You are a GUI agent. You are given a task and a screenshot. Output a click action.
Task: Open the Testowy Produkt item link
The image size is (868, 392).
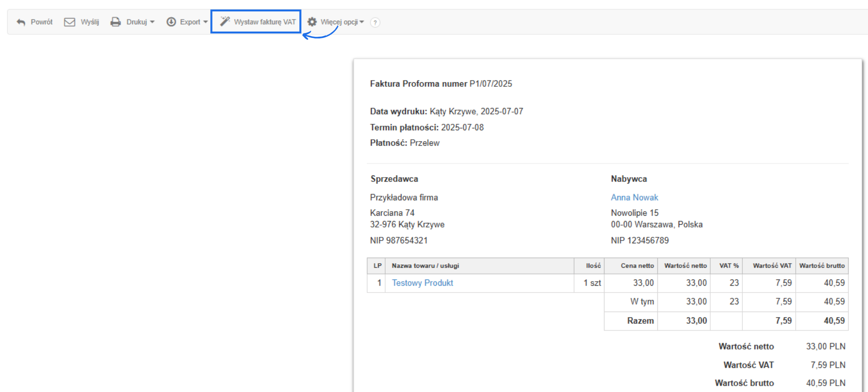[422, 283]
